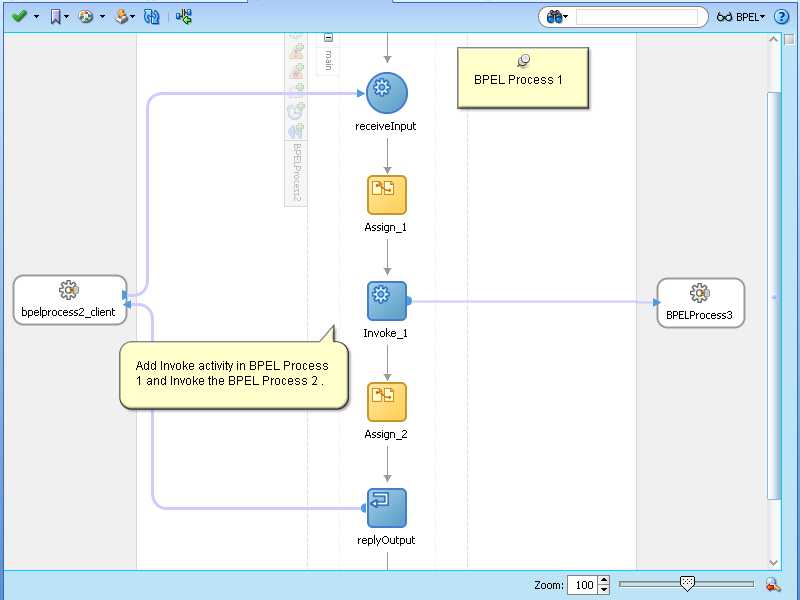
Task: Select the Assign_1 activity
Action: click(x=385, y=195)
